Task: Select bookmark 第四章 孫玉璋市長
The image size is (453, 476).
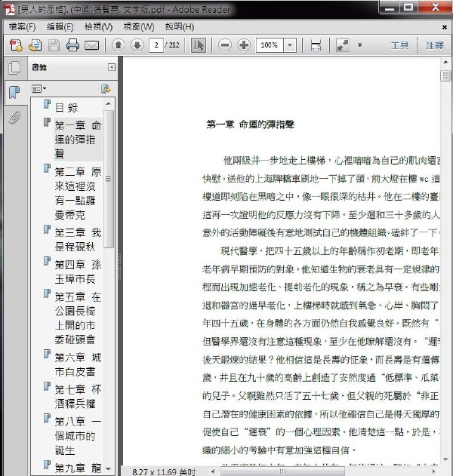Action: [x=78, y=272]
